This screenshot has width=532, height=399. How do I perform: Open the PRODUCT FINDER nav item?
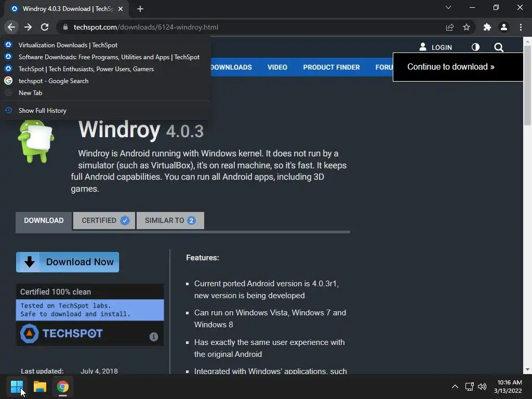click(331, 67)
